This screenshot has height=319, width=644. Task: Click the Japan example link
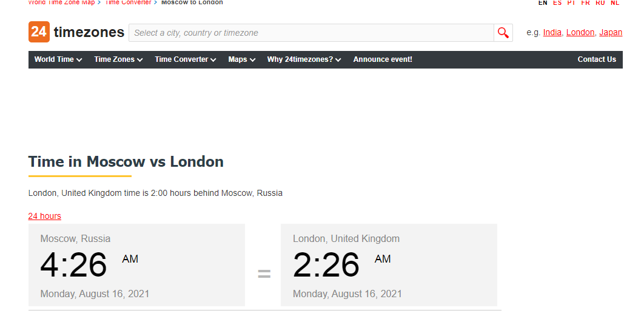click(611, 32)
